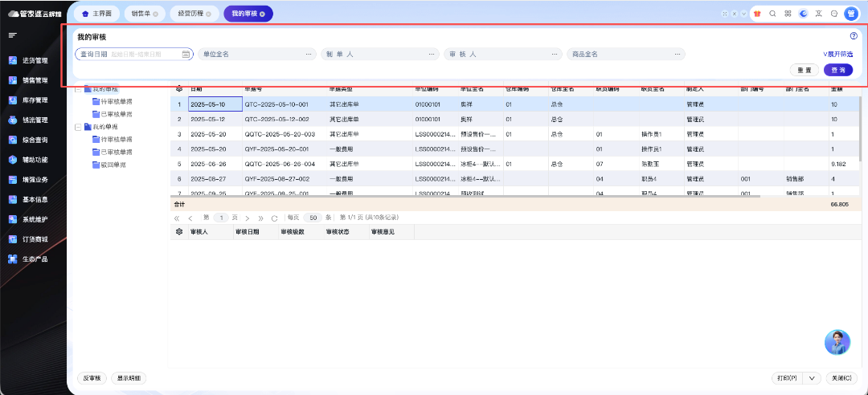
Task: Select 待审核单据 under 我的审核
Action: (x=116, y=102)
